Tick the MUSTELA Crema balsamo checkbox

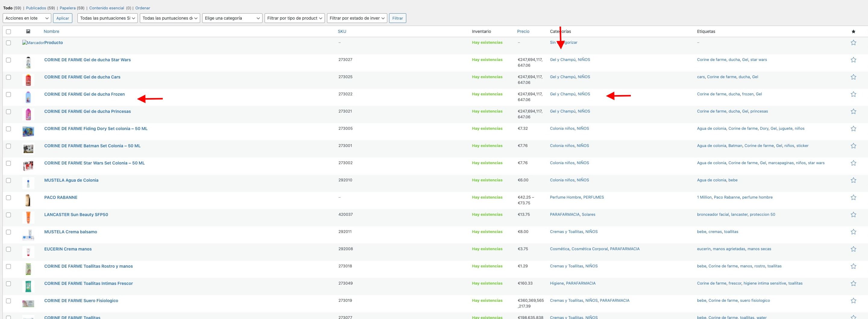coord(8,232)
